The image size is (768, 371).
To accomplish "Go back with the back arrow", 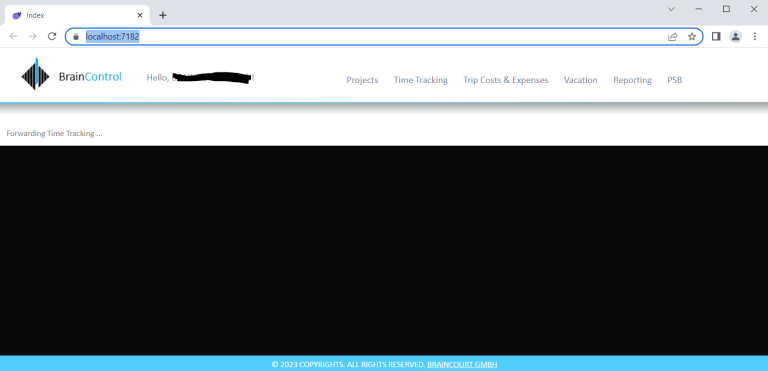I will [13, 36].
